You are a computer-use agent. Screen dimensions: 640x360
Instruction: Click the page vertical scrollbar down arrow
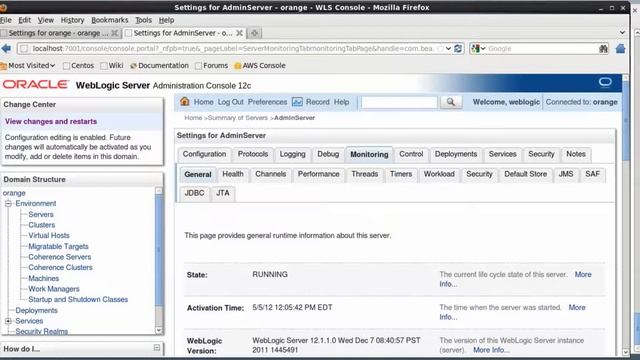click(626, 352)
